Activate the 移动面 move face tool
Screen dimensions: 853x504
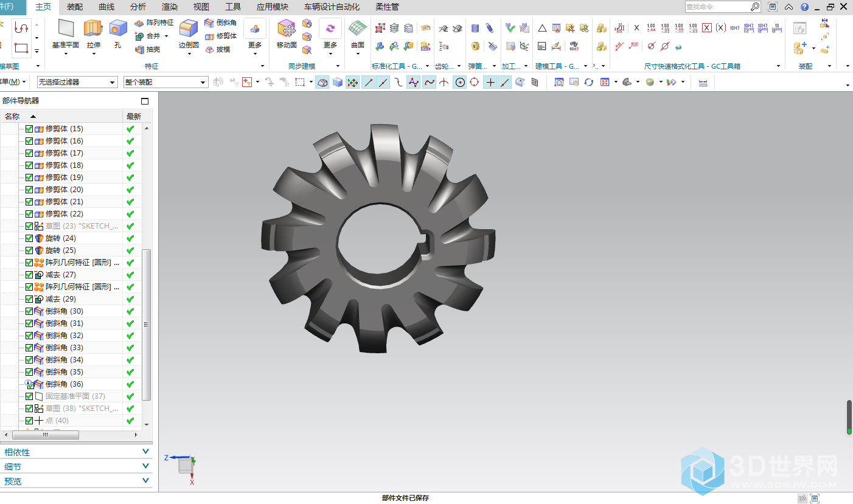pyautogui.click(x=287, y=34)
